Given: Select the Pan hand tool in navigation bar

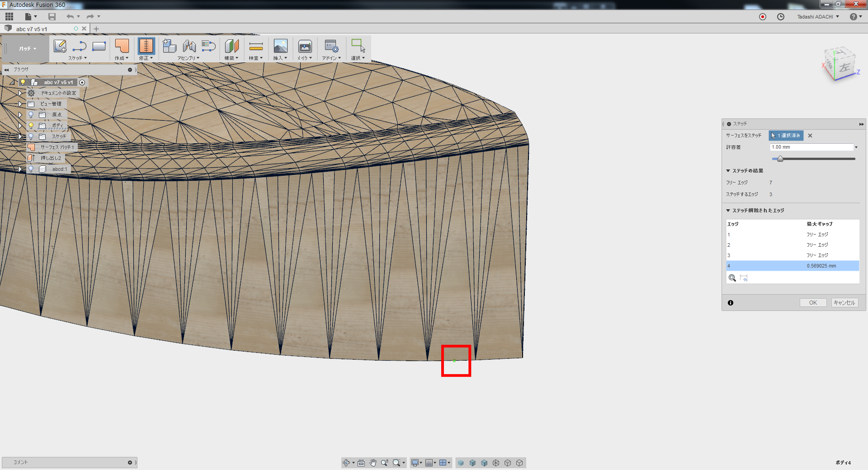Looking at the screenshot, I should click(373, 463).
